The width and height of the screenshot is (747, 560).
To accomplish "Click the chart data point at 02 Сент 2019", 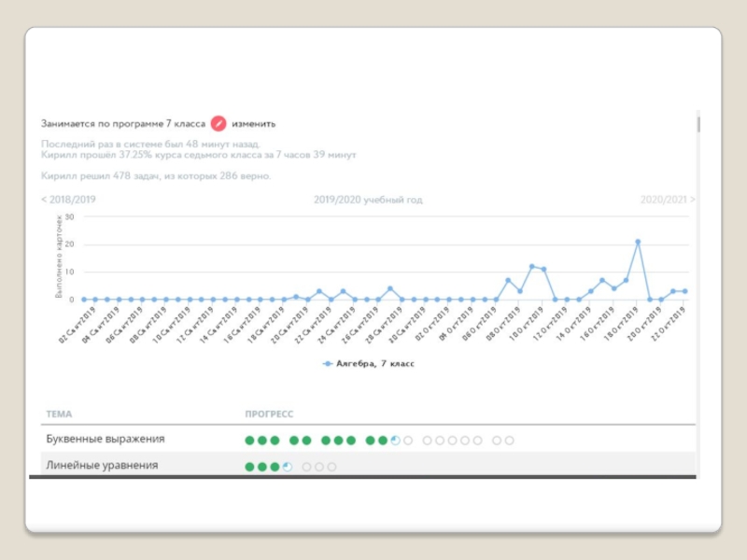I will (84, 300).
